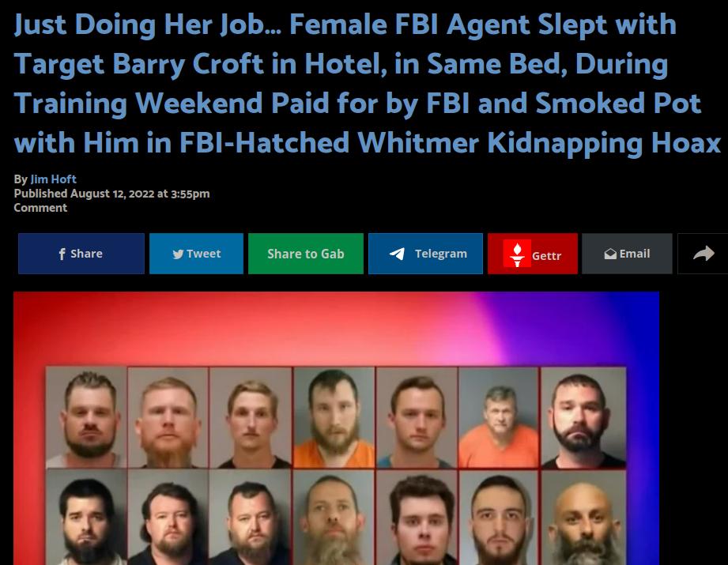Click the forward share arrow icon
The width and height of the screenshot is (728, 565).
pyautogui.click(x=703, y=254)
